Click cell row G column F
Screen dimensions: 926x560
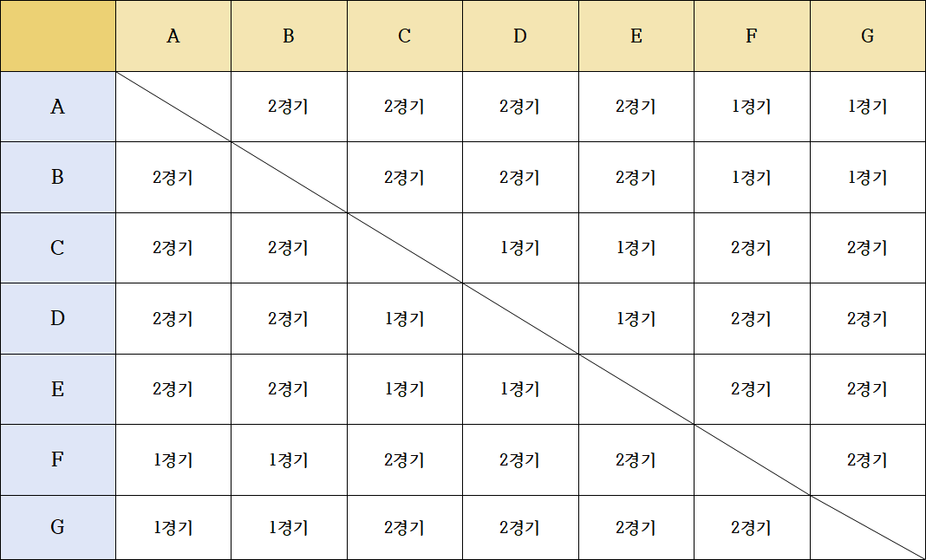[x=753, y=528]
